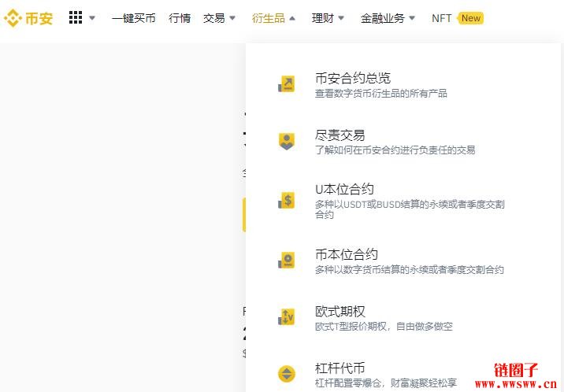564x392 pixels.
Task: Expand the 理财 dropdown arrow
Action: pos(341,18)
